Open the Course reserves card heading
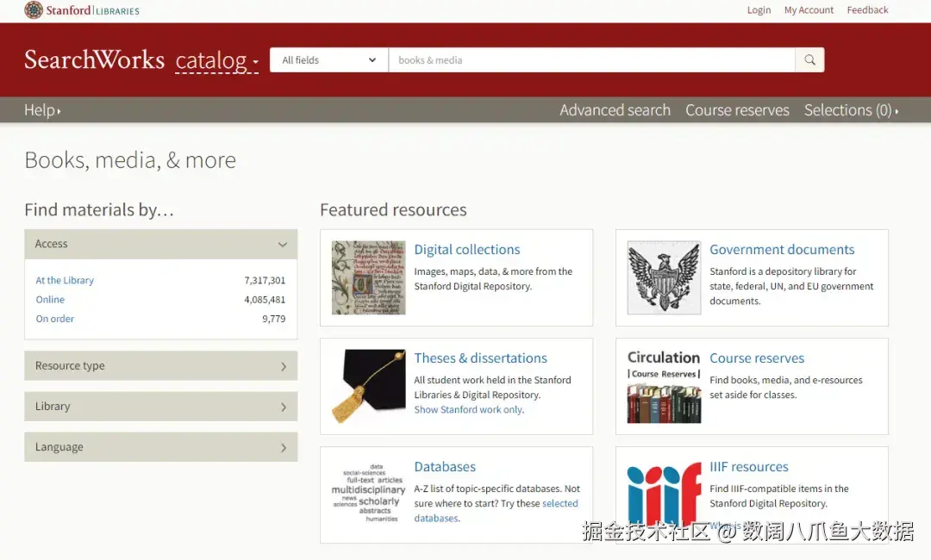Image resolution: width=931 pixels, height=560 pixels. click(x=757, y=358)
